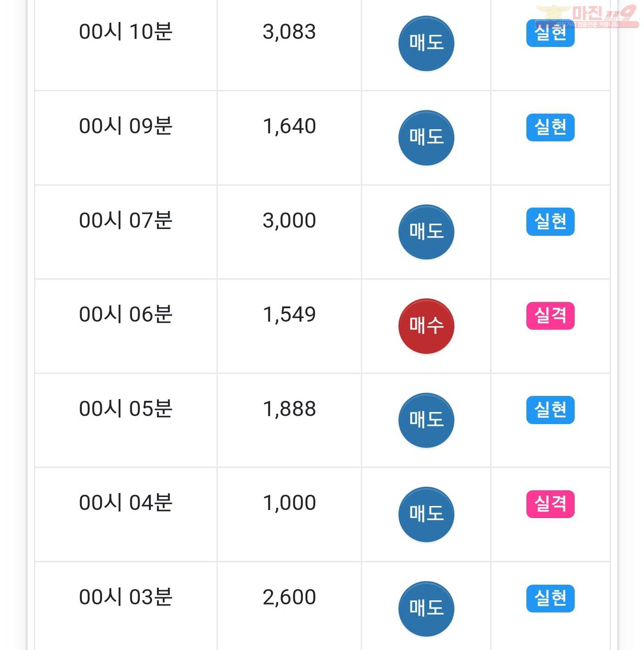The height and width of the screenshot is (650, 644).
Task: Click the 실현 badge in 00시 03분 row
Action: coord(550,598)
